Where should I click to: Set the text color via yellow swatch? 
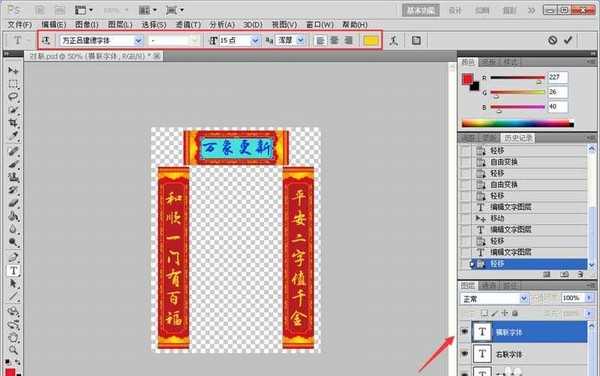(370, 40)
